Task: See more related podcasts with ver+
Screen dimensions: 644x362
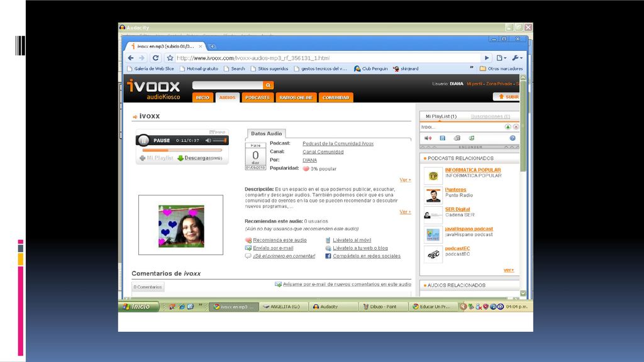Action: point(508,270)
